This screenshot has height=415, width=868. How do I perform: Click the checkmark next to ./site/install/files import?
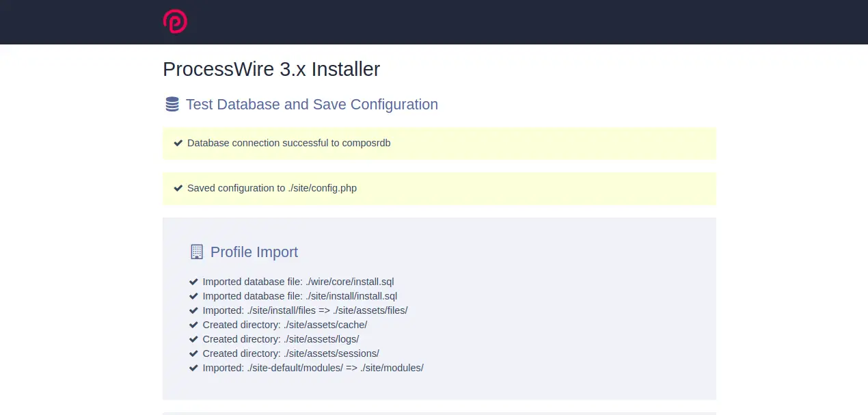[194, 310]
